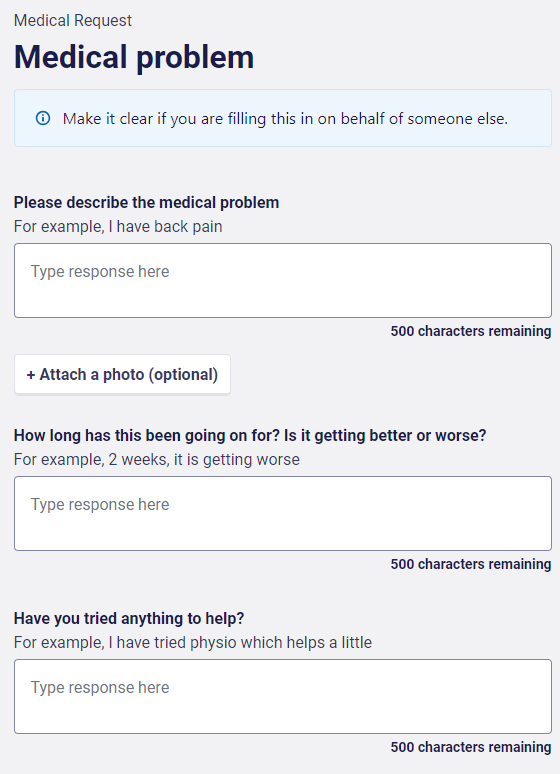Click the back pain example hint
This screenshot has height=774, width=560.
tap(118, 227)
